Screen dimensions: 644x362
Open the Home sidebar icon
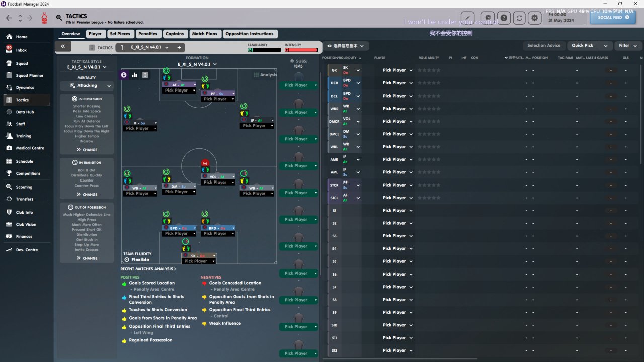coord(9,37)
